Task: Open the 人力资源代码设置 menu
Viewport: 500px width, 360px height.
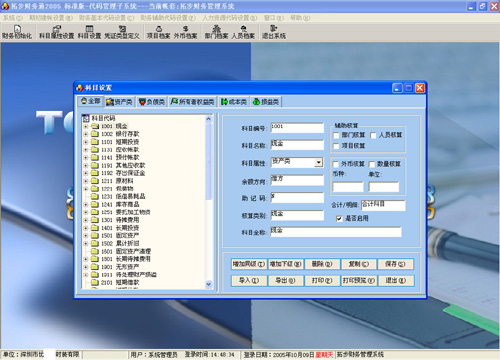Action: pos(230,18)
